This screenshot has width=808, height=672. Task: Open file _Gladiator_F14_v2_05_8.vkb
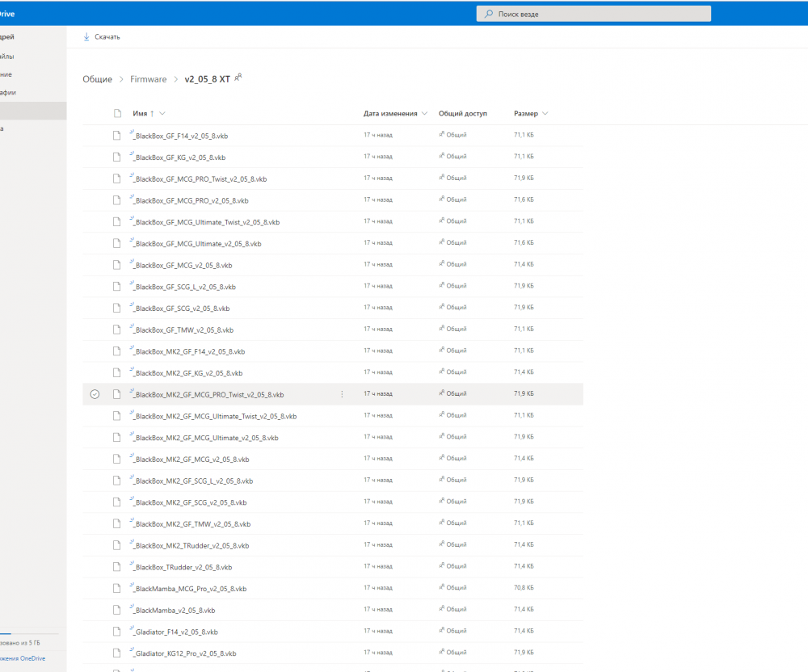(175, 632)
